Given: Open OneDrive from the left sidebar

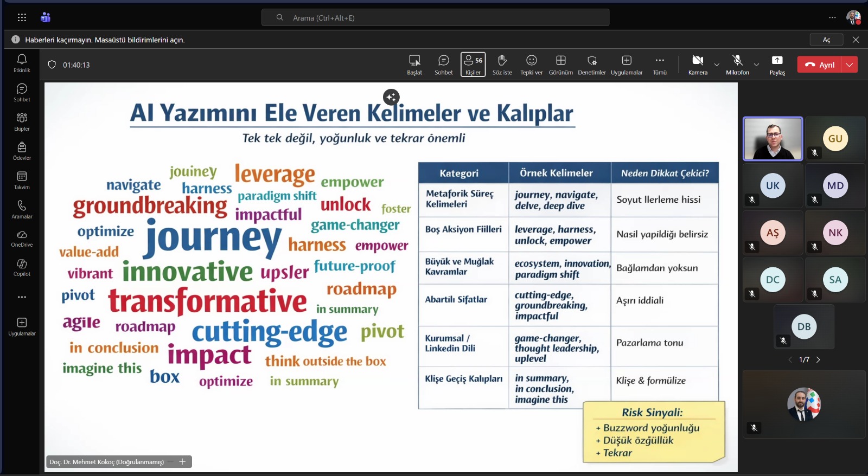Looking at the screenshot, I should [x=22, y=237].
